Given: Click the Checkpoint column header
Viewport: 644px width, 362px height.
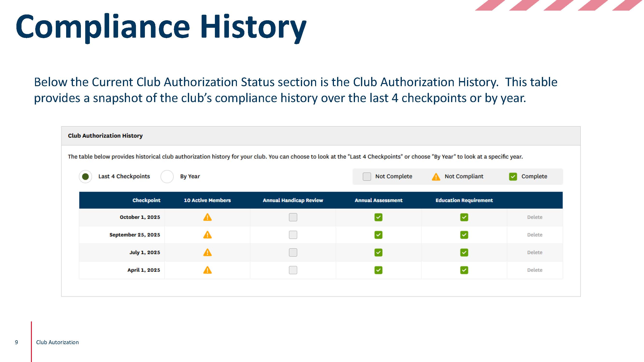Looking at the screenshot, I should pos(146,200).
